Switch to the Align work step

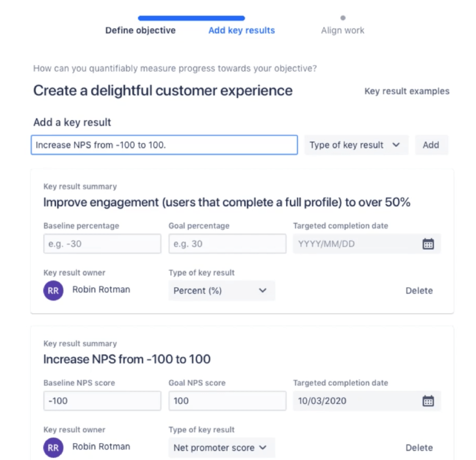coord(343,30)
